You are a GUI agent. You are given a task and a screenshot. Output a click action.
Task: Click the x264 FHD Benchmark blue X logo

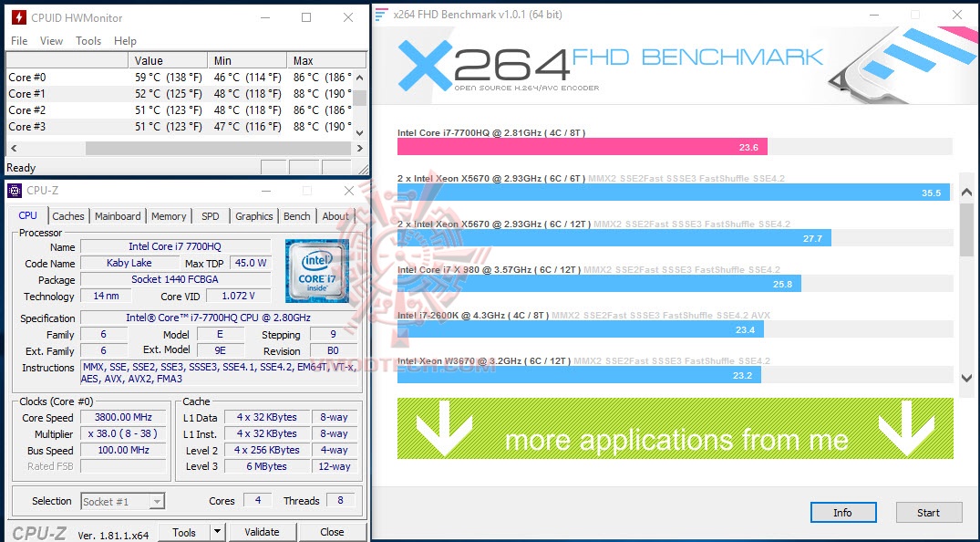click(425, 65)
